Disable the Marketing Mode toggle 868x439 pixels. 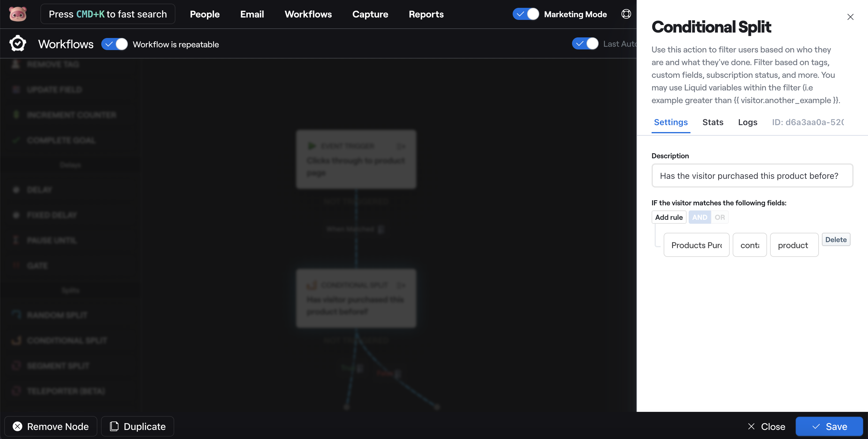(526, 14)
